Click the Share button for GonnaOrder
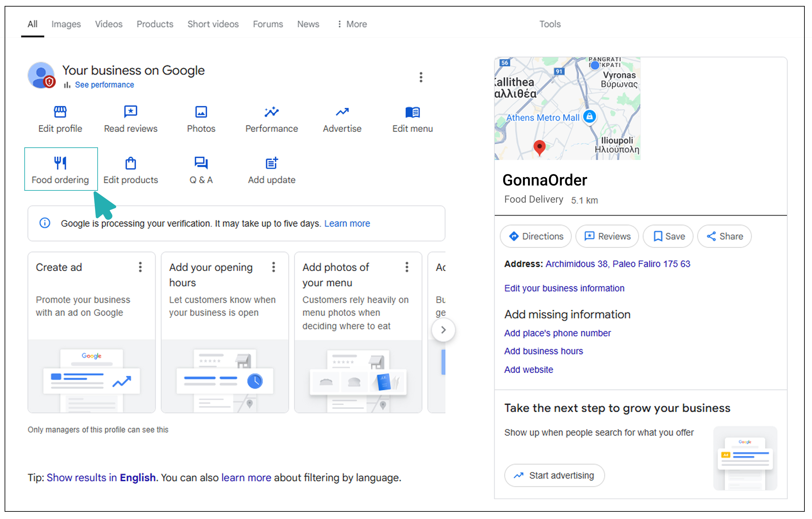The image size is (812, 519). [x=724, y=236]
